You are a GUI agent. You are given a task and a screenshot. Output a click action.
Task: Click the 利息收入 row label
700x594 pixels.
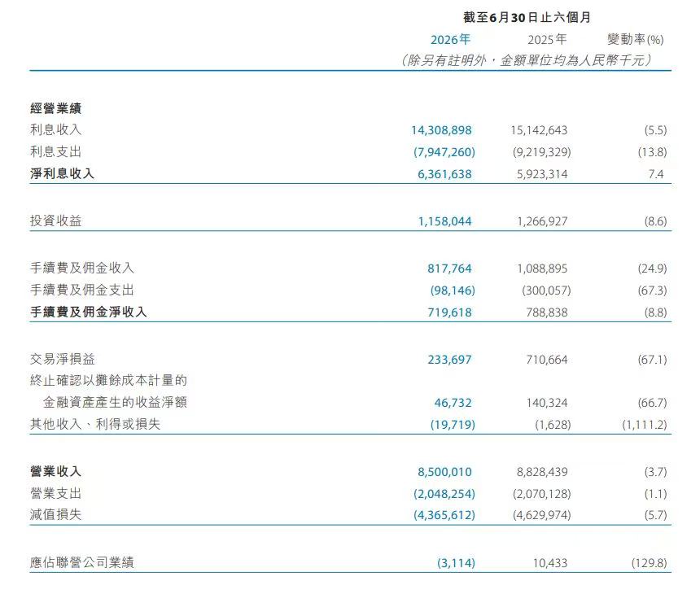coord(56,130)
